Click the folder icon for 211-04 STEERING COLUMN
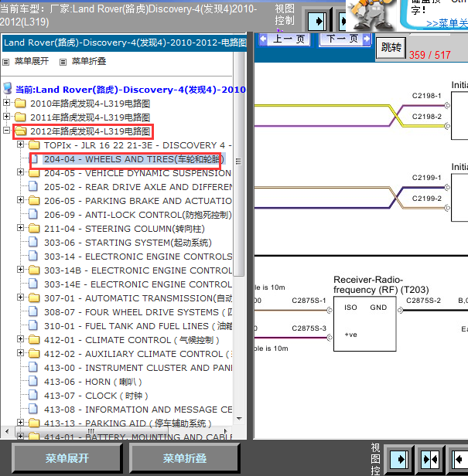The height and width of the screenshot is (476, 468). coord(34,228)
